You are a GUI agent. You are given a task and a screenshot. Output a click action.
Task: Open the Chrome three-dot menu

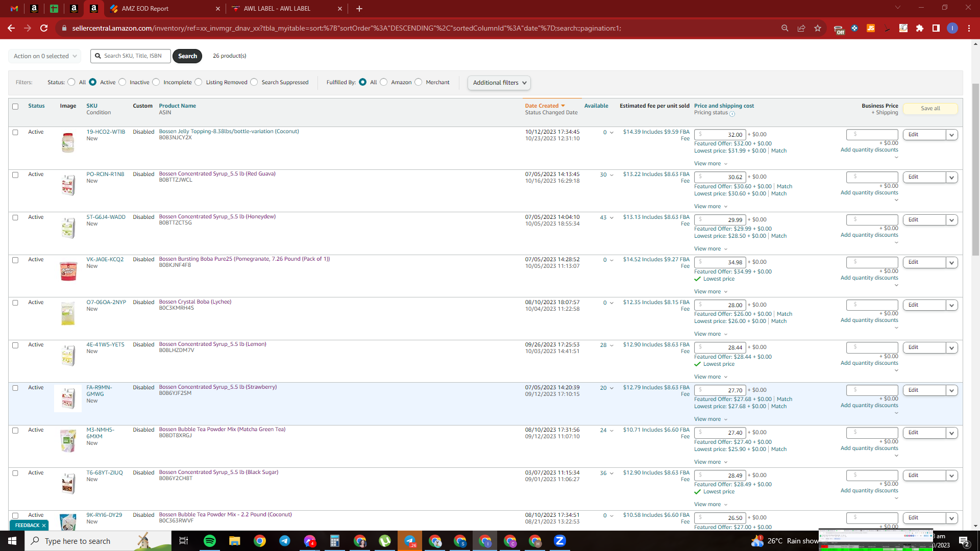(969, 28)
